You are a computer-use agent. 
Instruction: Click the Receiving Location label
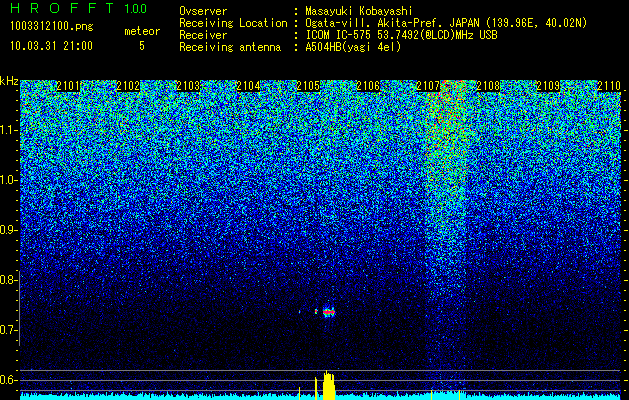point(233,23)
